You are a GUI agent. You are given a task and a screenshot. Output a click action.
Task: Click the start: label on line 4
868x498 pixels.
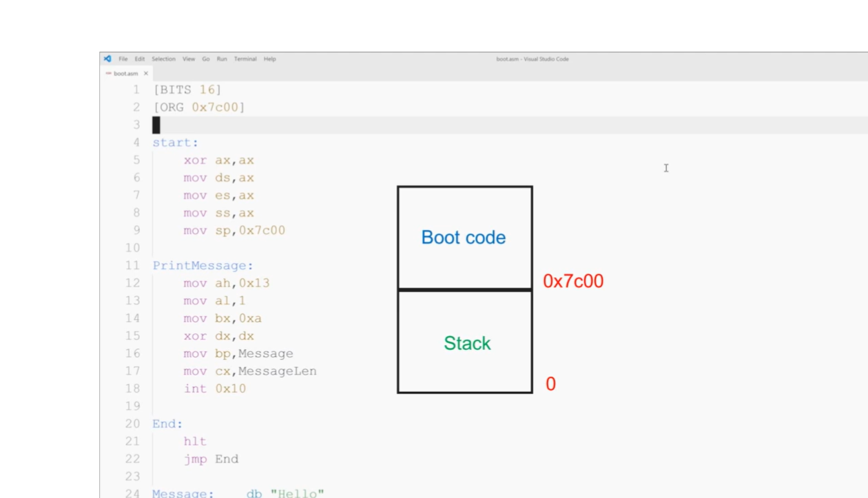coord(175,143)
